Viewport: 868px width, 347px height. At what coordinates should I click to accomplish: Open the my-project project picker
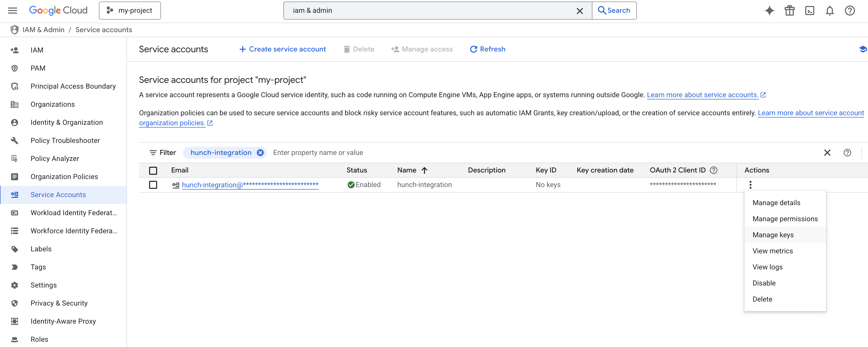(130, 11)
